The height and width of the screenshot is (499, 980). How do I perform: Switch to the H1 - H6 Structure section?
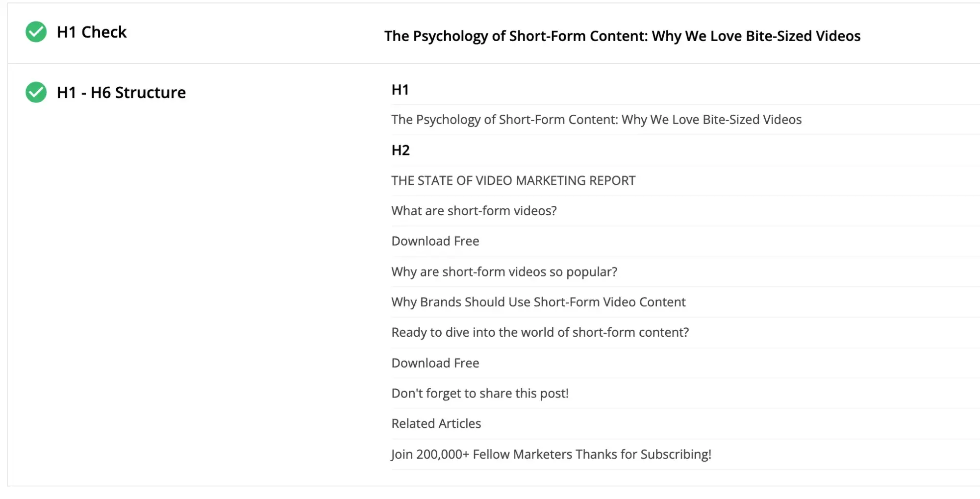[x=121, y=92]
